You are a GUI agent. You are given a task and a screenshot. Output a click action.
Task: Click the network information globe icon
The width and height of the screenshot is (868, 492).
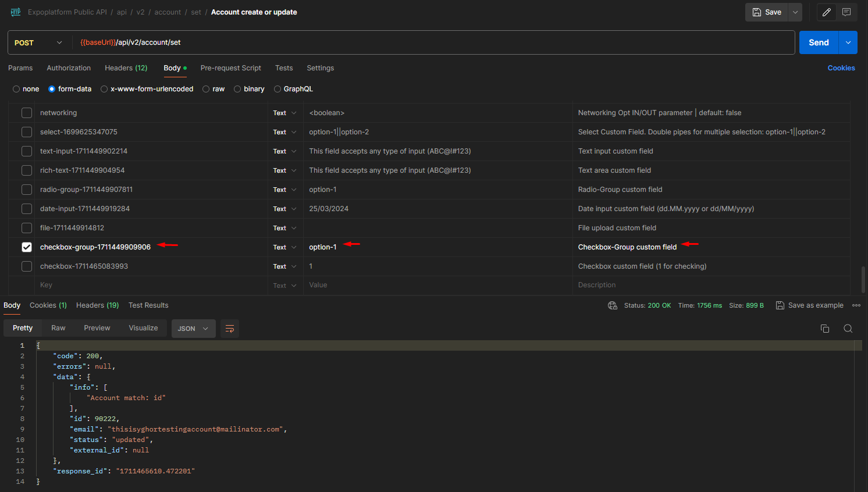tap(612, 305)
